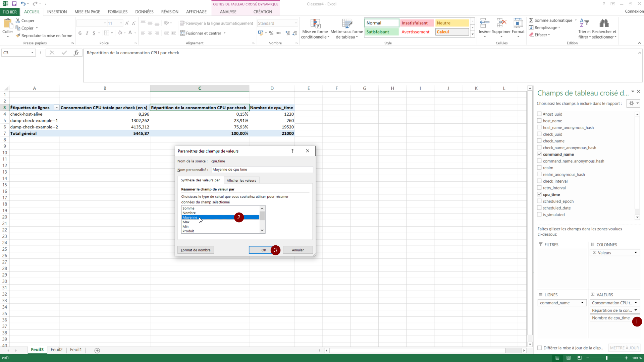The width and height of the screenshot is (644, 362).
Task: Click the Supprimer cells icon
Action: tap(501, 23)
